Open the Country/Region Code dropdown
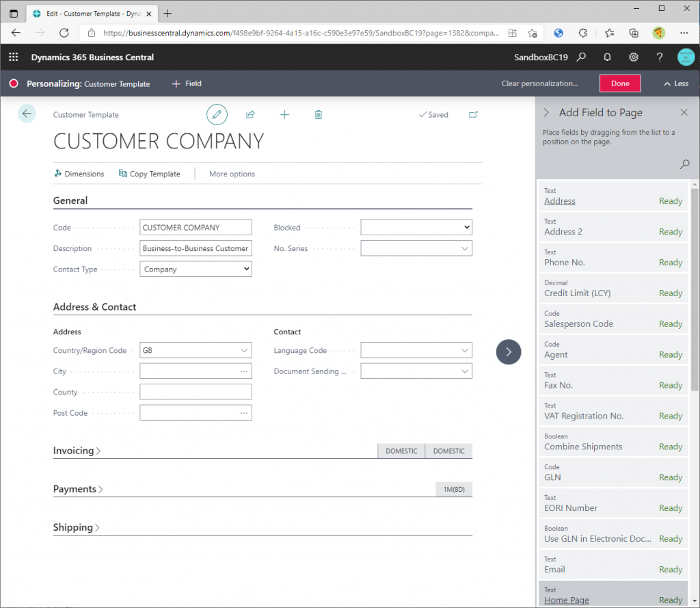 pyautogui.click(x=244, y=350)
